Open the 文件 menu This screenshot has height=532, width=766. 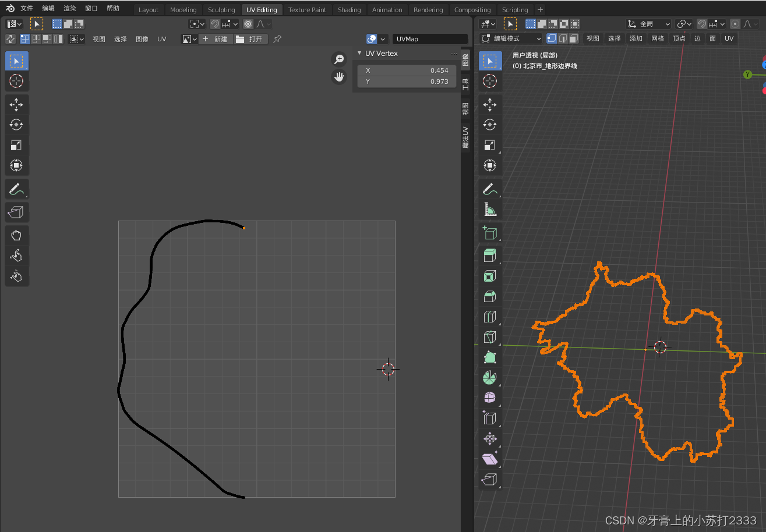(x=27, y=8)
